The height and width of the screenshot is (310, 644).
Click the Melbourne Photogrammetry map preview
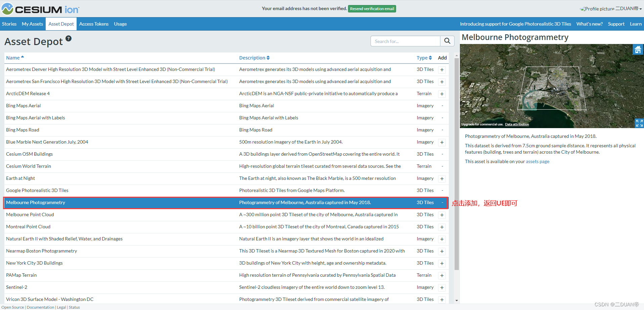(552, 86)
